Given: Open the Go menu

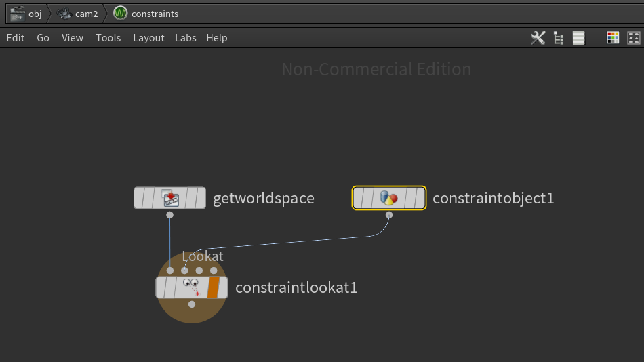Looking at the screenshot, I should [x=43, y=38].
